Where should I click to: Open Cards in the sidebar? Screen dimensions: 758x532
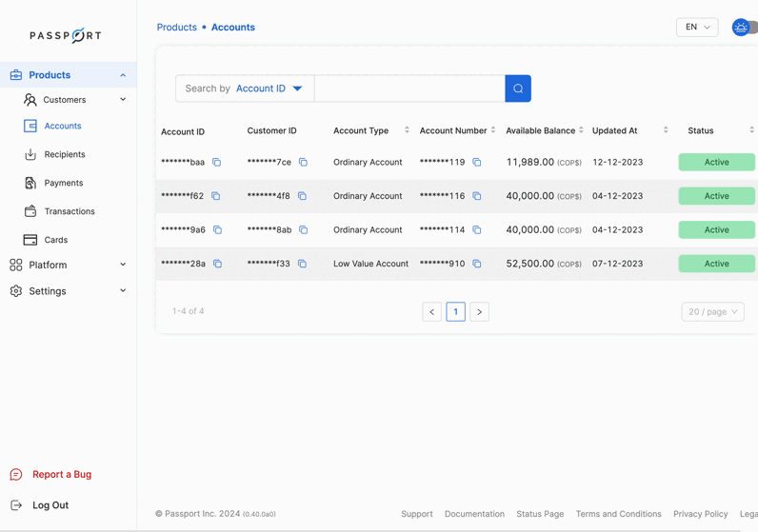[x=56, y=240]
